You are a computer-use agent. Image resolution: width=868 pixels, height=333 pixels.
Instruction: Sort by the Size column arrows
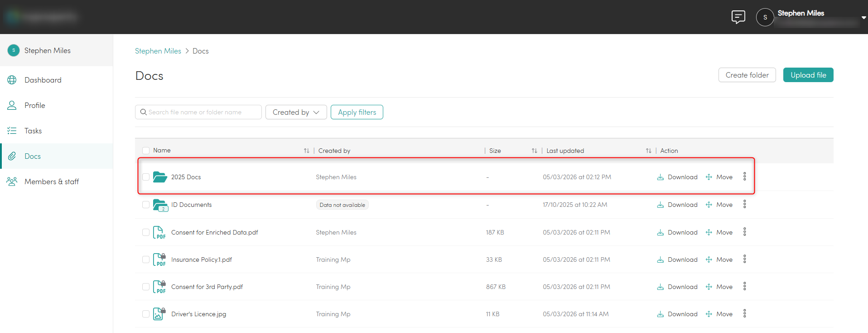535,151
